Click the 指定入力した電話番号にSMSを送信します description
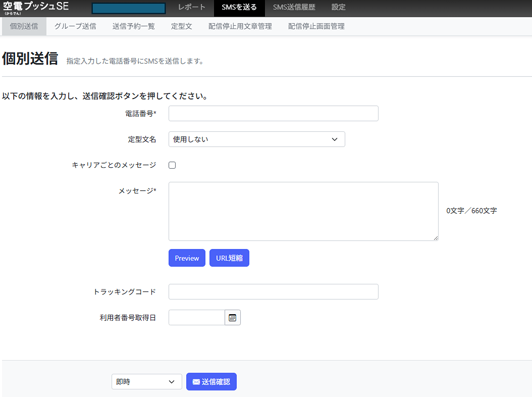The height and width of the screenshot is (397, 532). pyautogui.click(x=135, y=61)
